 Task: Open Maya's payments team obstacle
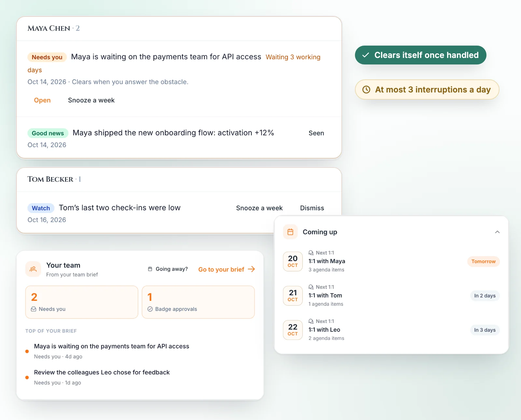point(42,100)
